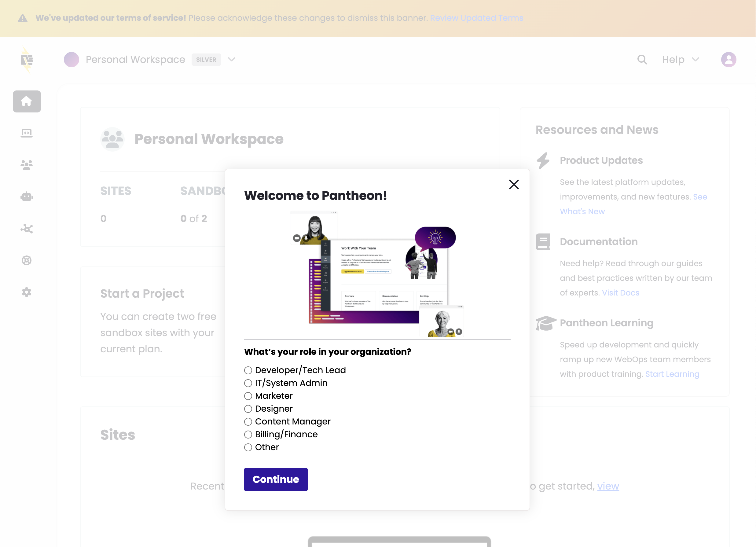The image size is (756, 547).
Task: Click the Pantheon lightning fist logo
Action: coord(27,60)
